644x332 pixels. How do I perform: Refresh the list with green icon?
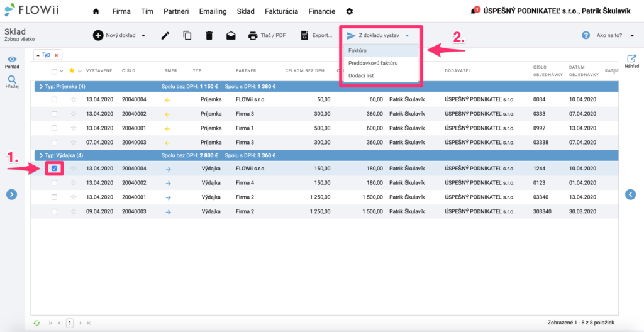point(37,323)
